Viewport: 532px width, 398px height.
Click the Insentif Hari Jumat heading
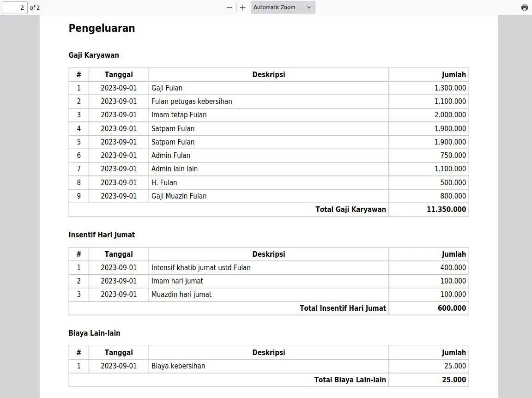point(102,235)
